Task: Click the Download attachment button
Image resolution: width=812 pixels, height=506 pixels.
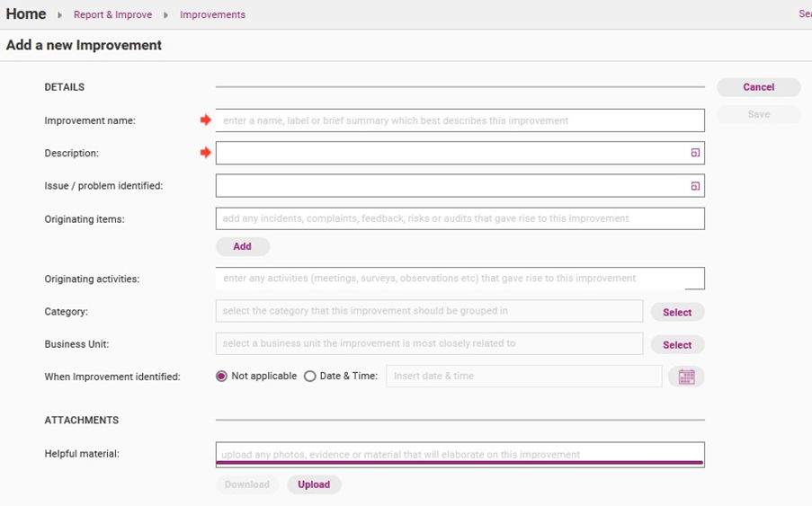Action: [x=246, y=484]
